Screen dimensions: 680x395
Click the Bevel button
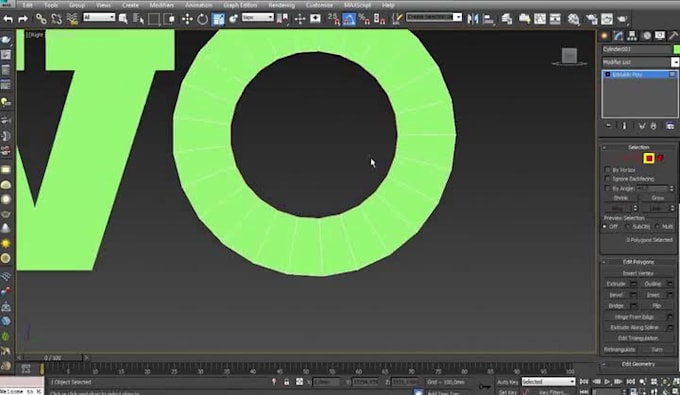click(x=616, y=295)
